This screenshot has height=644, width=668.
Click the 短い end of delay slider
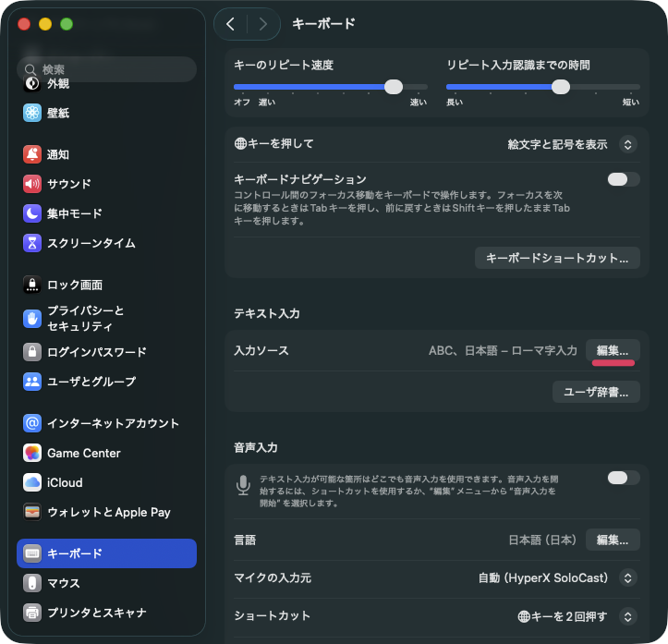[630, 103]
